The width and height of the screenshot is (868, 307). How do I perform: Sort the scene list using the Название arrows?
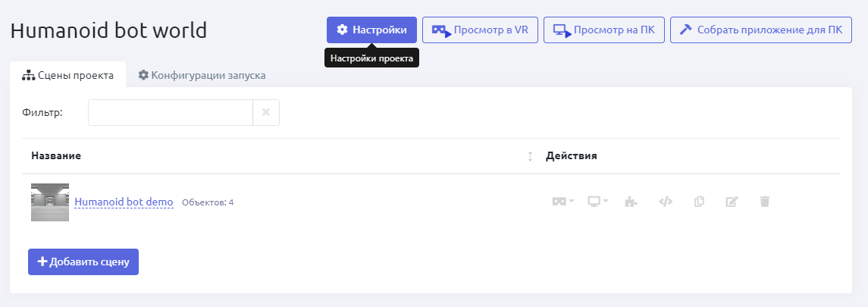pyautogui.click(x=530, y=156)
